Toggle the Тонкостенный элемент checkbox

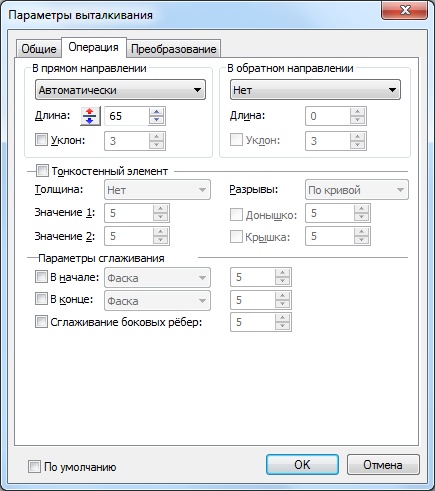42,171
